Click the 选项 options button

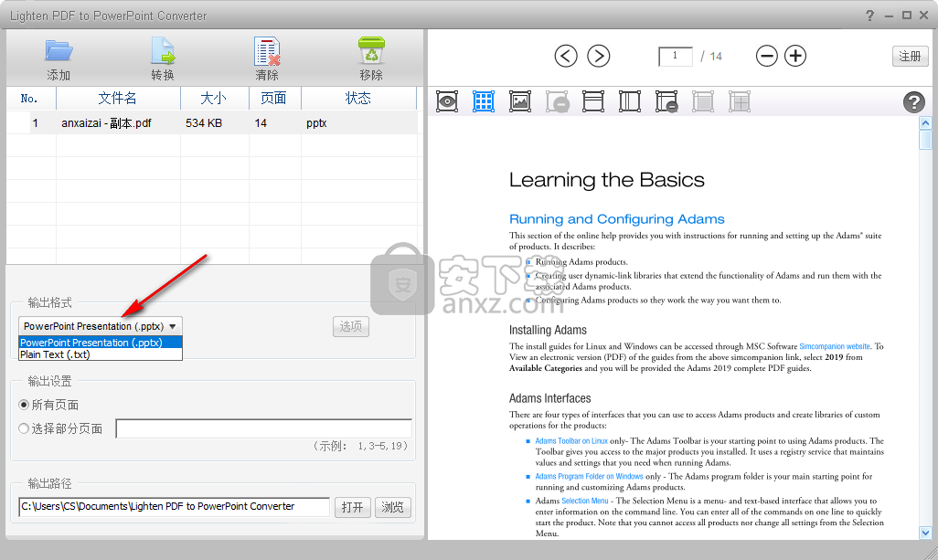(350, 326)
